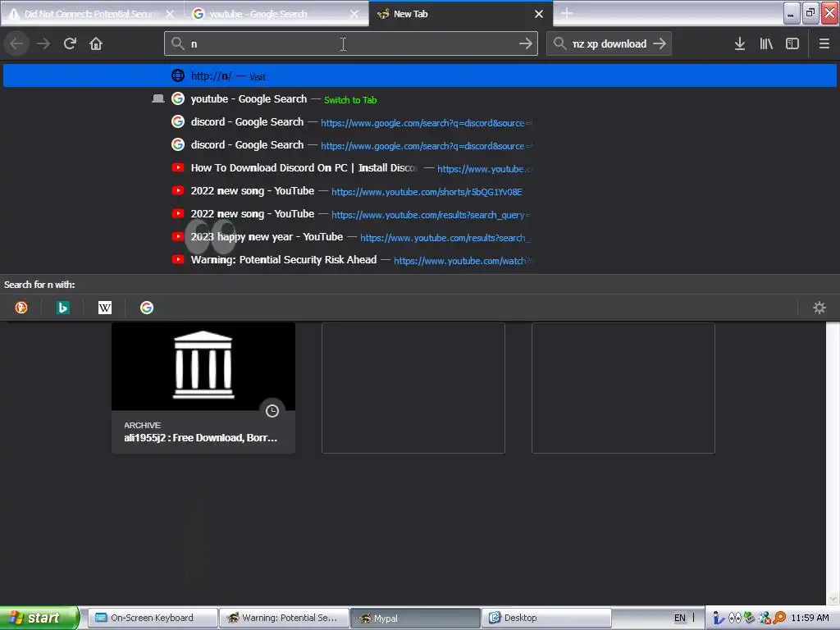Switch to youtube - Google Search tab
This screenshot has height=630, width=840.
[276, 14]
